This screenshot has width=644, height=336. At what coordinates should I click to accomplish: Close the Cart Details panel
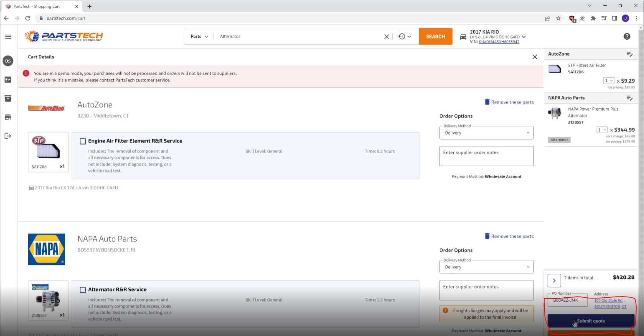pos(534,57)
